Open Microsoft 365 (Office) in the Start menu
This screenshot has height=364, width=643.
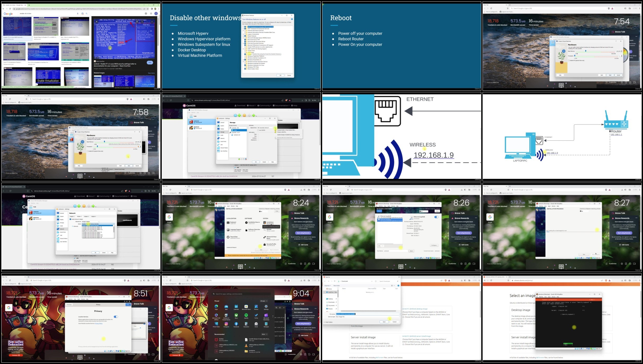coord(216,316)
